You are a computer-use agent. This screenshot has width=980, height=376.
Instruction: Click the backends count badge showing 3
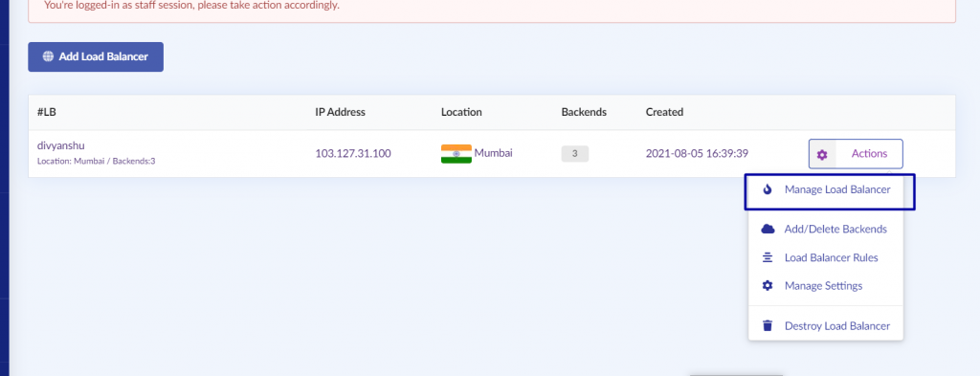pyautogui.click(x=575, y=154)
